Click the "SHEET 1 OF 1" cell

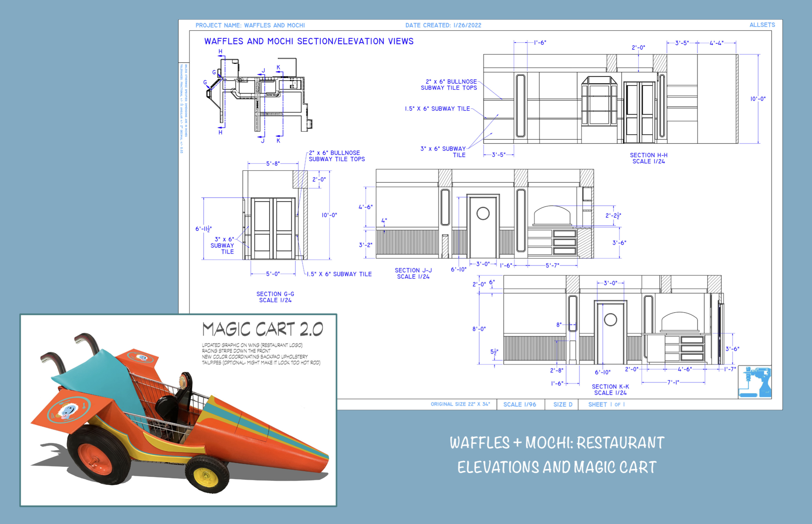click(x=607, y=404)
